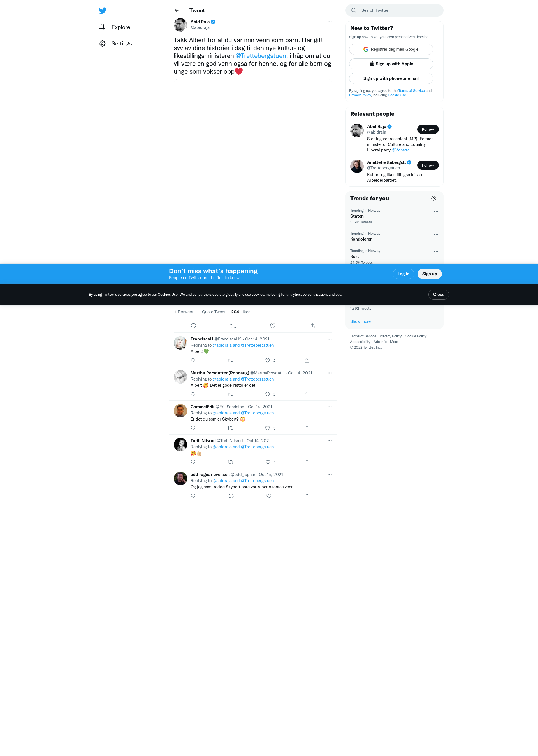Image resolution: width=538 pixels, height=756 pixels.
Task: View the 1 Quote Tweet list
Action: (212, 312)
